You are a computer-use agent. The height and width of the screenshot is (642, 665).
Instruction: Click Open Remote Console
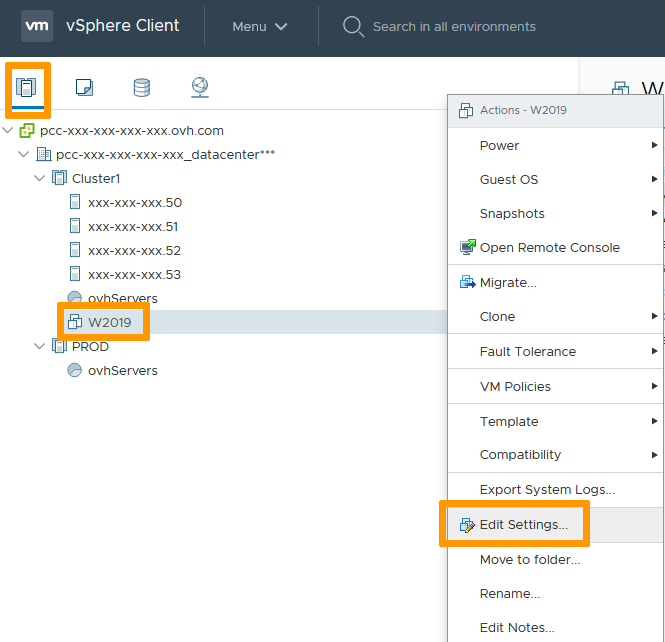point(549,247)
